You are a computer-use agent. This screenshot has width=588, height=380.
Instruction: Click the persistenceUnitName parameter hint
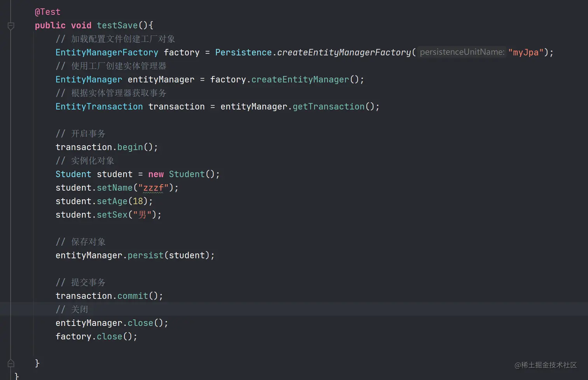tap(462, 52)
